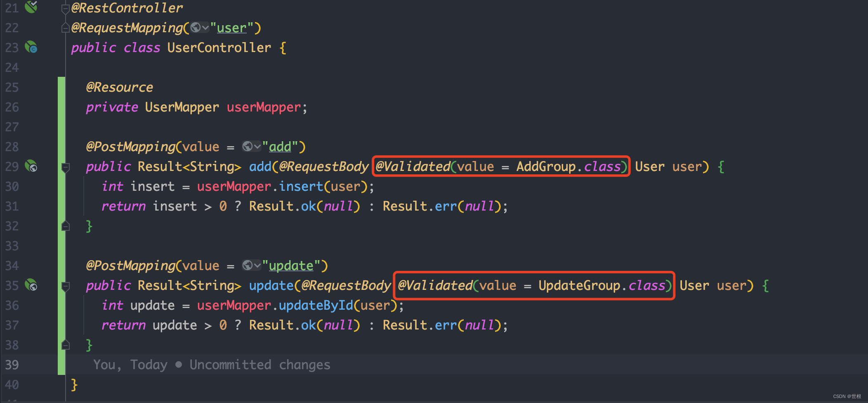Click the User parameter type on line 29
The image size is (868, 403).
(650, 167)
